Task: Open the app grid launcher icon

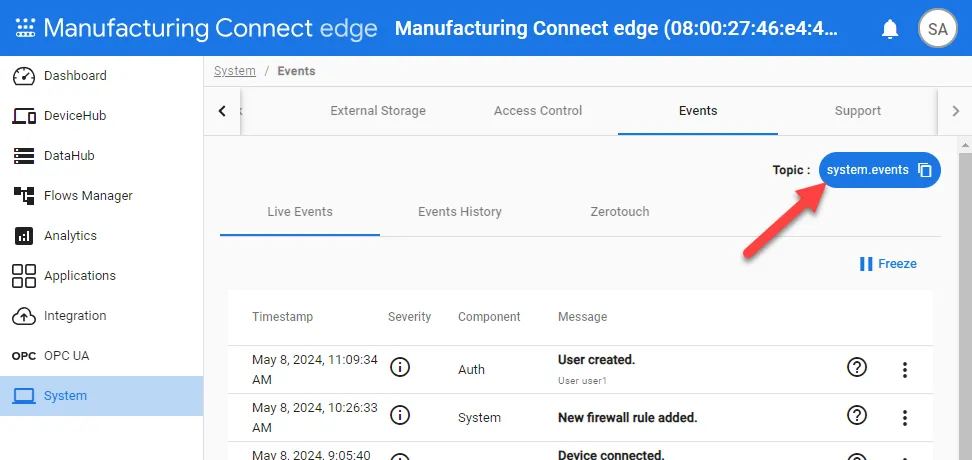Action: coord(25,28)
